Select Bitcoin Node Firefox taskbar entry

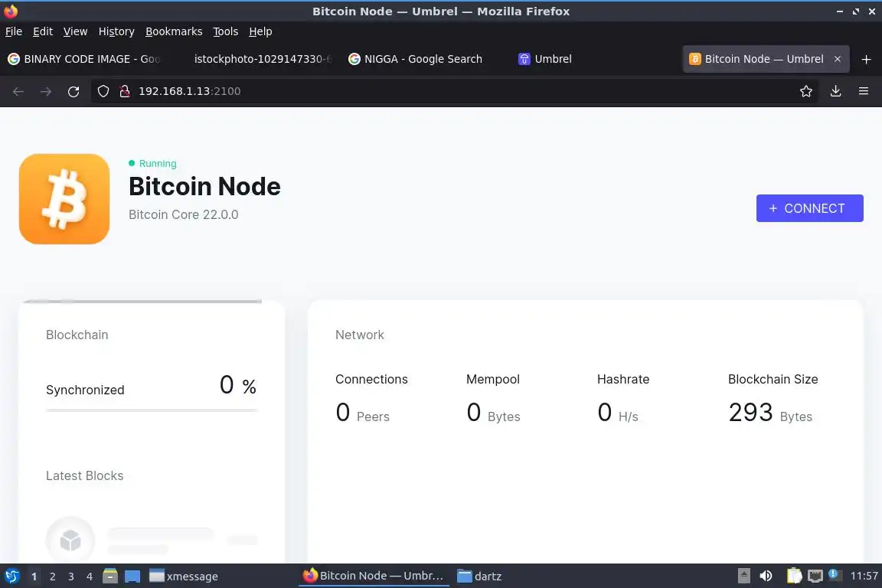(x=374, y=577)
